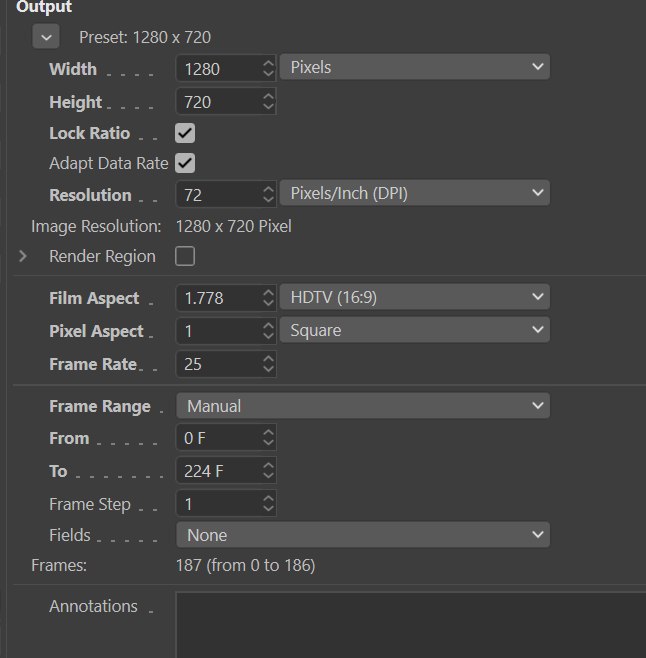Open the Fields None dropdown
Viewport: 646px width, 658px height.
363,535
